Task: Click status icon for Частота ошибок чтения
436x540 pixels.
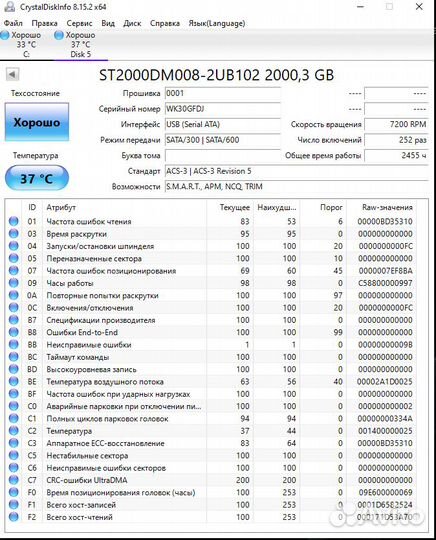Action: (14, 221)
